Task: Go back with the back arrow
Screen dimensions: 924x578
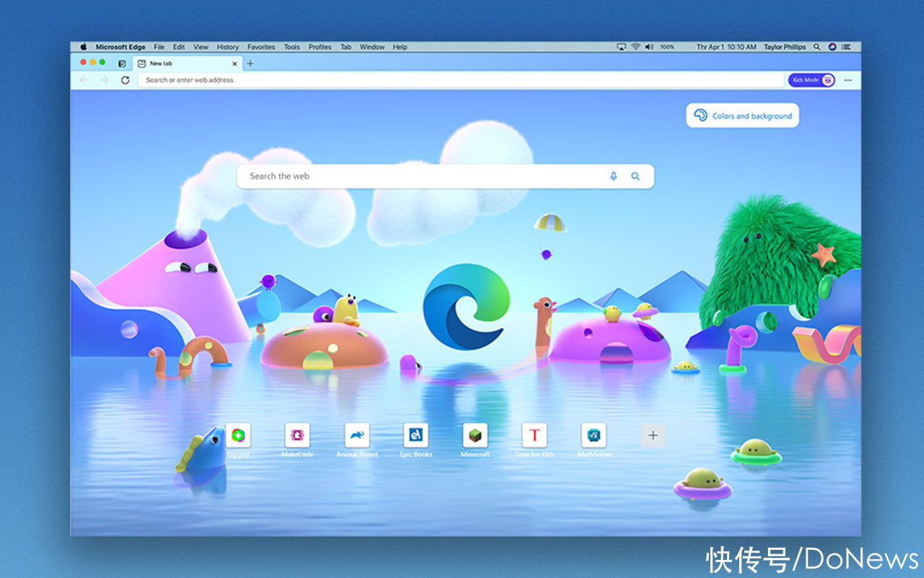Action: click(84, 80)
